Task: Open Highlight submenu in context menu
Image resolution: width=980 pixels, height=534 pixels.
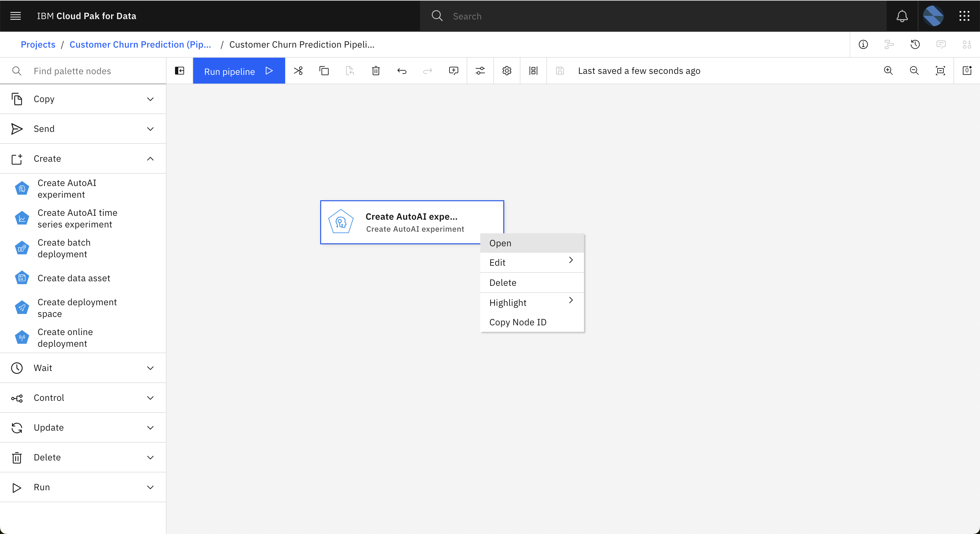Action: [532, 302]
